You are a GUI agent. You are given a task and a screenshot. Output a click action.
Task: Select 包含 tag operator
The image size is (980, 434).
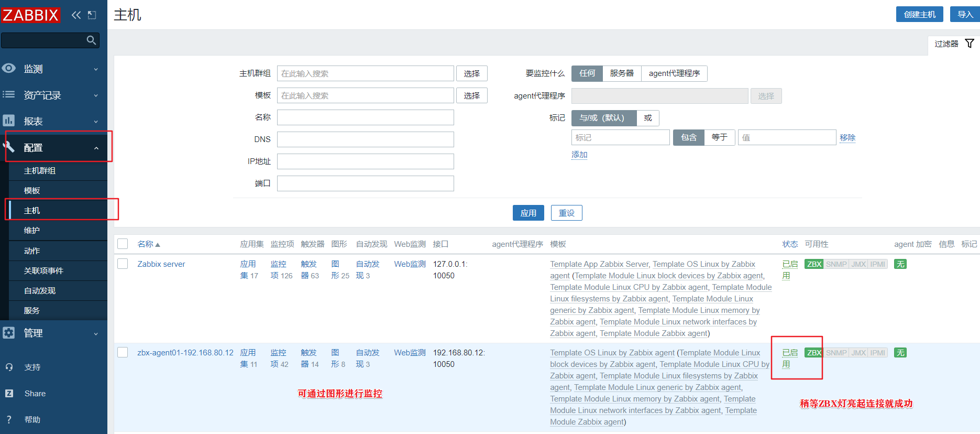pos(689,137)
